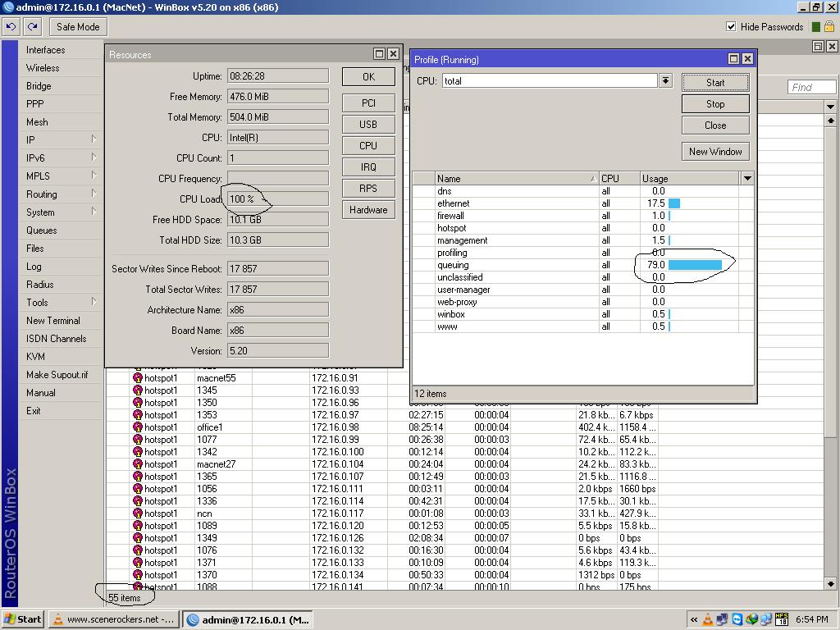The image size is (840, 630).
Task: Toggle Safe Mode button
Action: tap(78, 27)
